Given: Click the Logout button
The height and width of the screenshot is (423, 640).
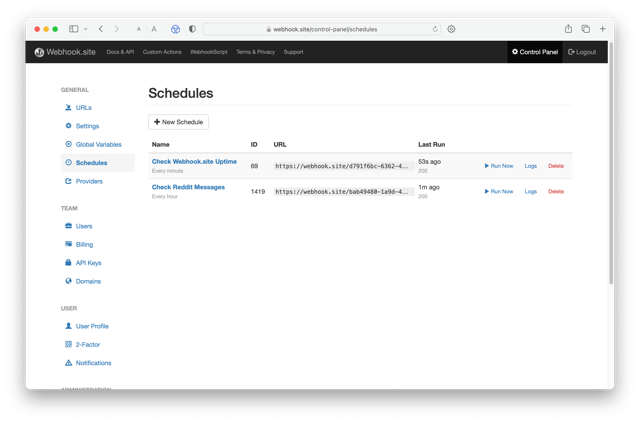Looking at the screenshot, I should (582, 52).
